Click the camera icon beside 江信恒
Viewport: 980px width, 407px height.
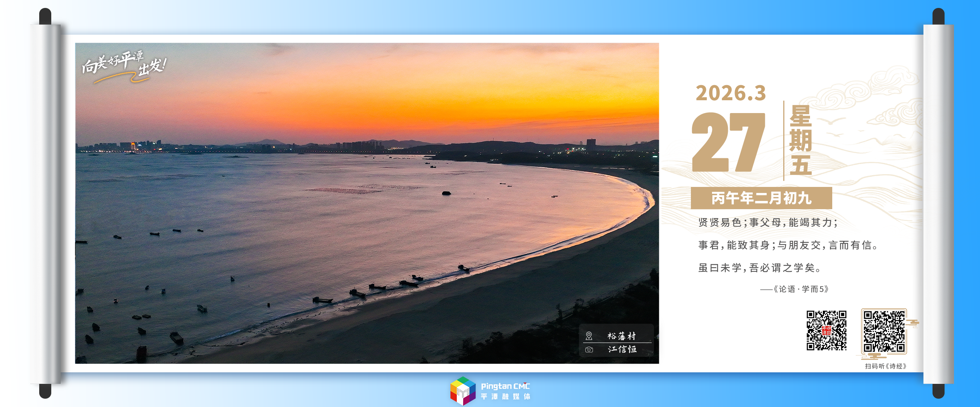pos(589,349)
